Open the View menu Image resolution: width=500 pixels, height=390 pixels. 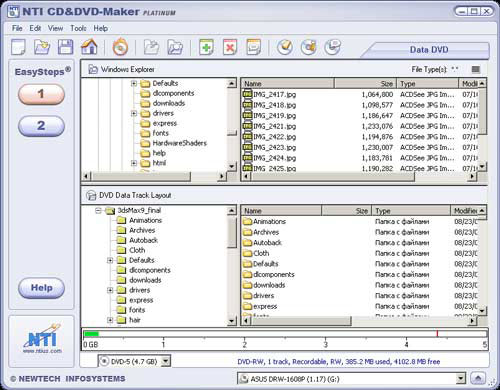(x=55, y=28)
